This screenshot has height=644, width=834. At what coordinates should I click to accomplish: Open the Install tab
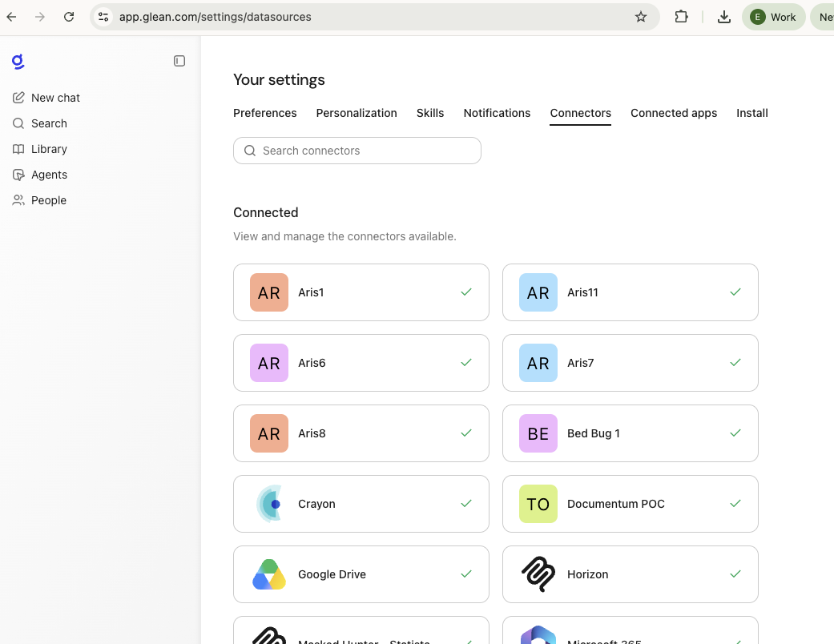752,113
